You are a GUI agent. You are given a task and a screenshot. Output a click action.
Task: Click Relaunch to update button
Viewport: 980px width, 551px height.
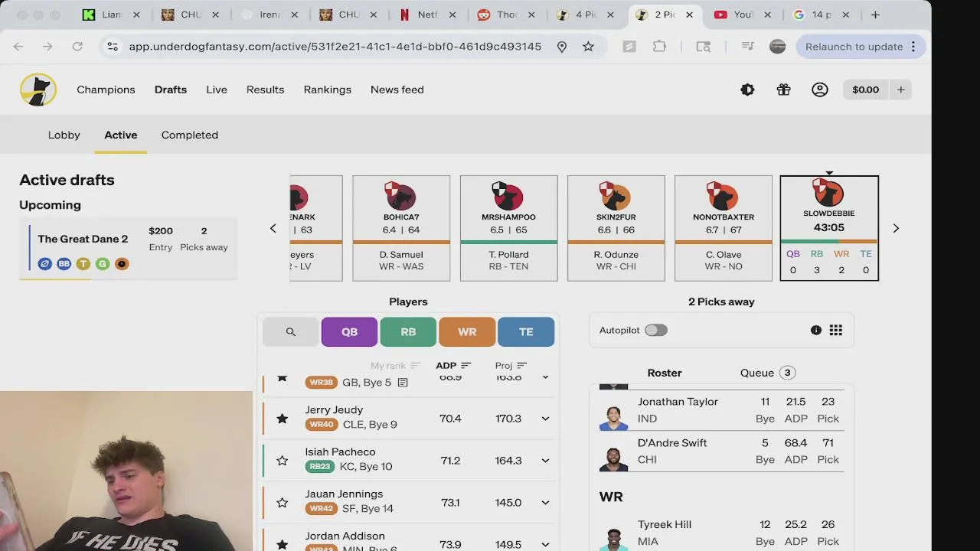(x=861, y=47)
